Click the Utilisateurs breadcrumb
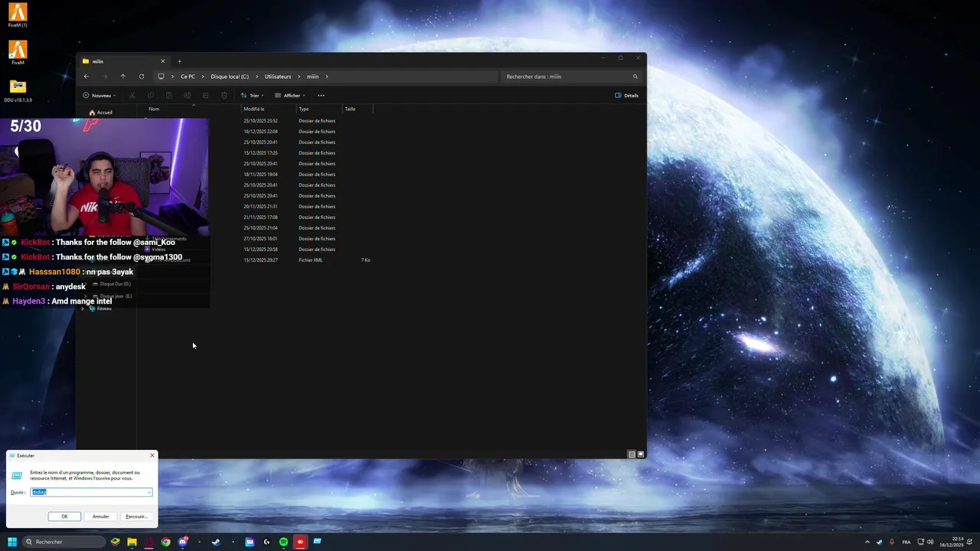 tap(278, 77)
